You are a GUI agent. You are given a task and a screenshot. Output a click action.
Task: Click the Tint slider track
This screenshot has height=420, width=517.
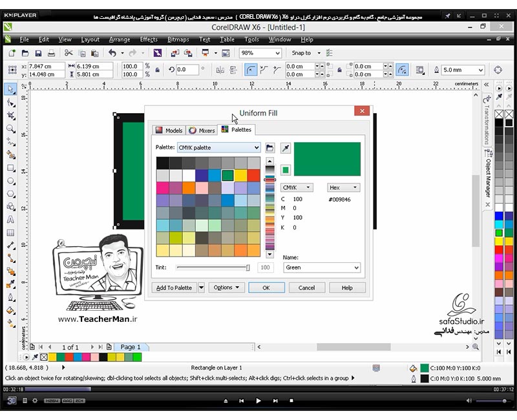tap(213, 268)
